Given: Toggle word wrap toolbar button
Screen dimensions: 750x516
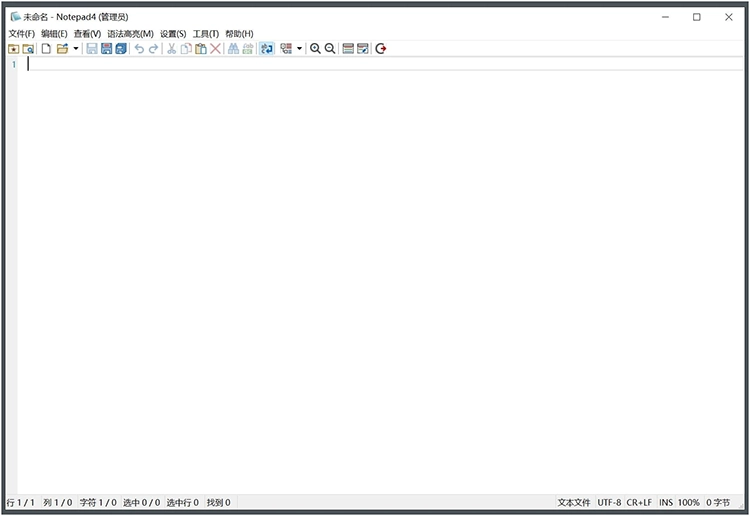Looking at the screenshot, I should pos(267,48).
